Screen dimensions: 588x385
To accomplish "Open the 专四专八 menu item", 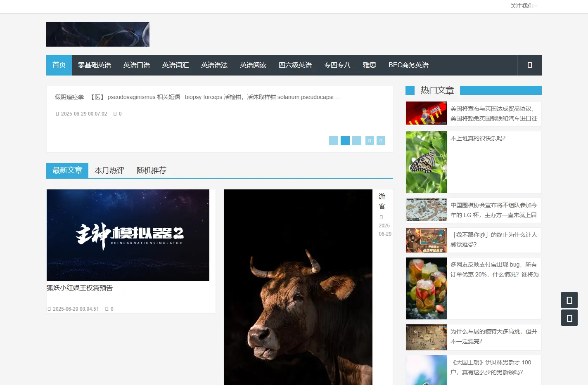I will pyautogui.click(x=337, y=65).
